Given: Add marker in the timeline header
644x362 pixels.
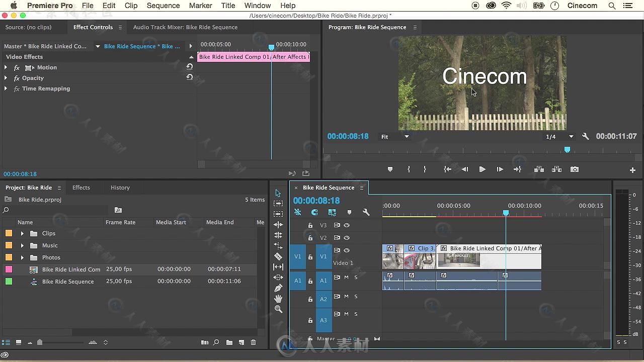Looking at the screenshot, I should coord(350,212).
